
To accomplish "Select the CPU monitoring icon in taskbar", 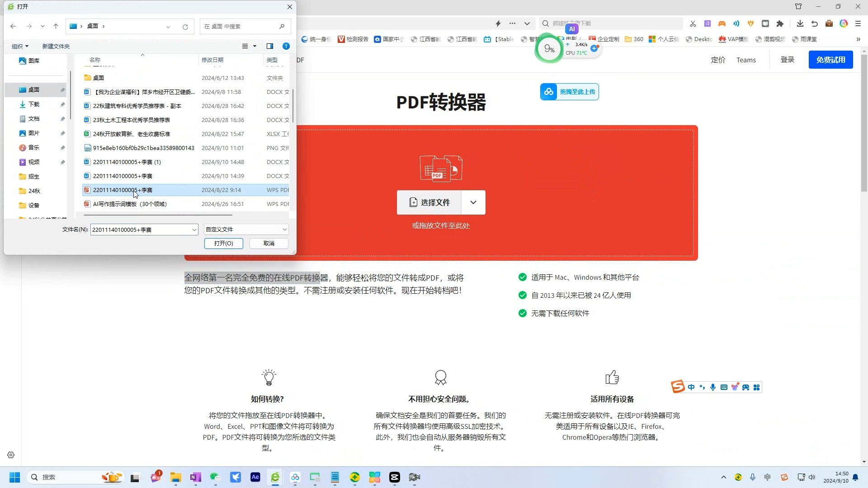I will click(x=548, y=47).
